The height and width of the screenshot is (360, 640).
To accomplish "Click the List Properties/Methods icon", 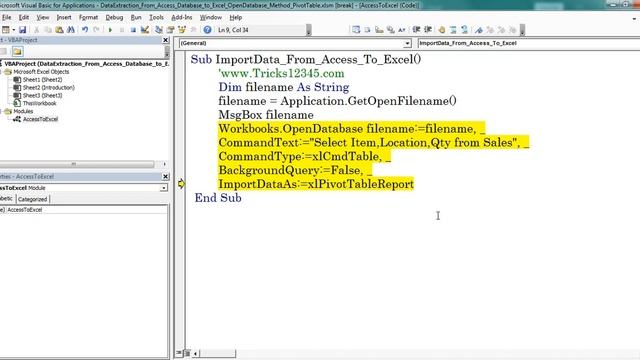I will (356, 30).
